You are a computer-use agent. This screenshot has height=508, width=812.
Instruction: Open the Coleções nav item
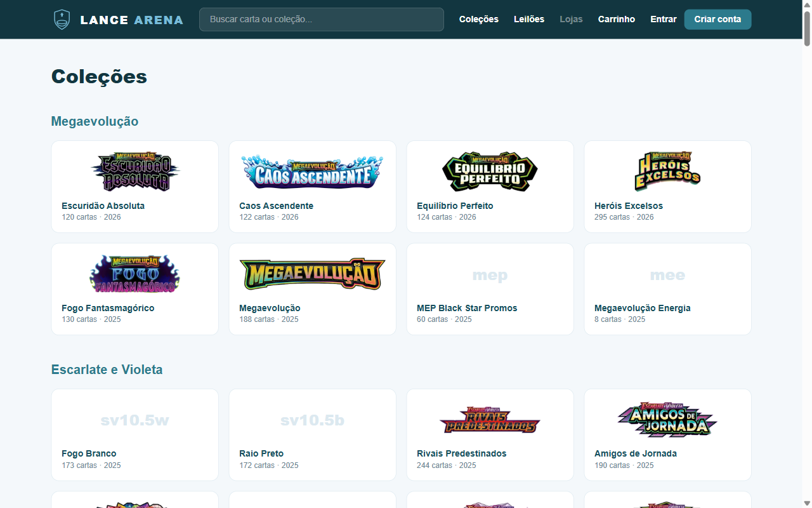click(479, 19)
